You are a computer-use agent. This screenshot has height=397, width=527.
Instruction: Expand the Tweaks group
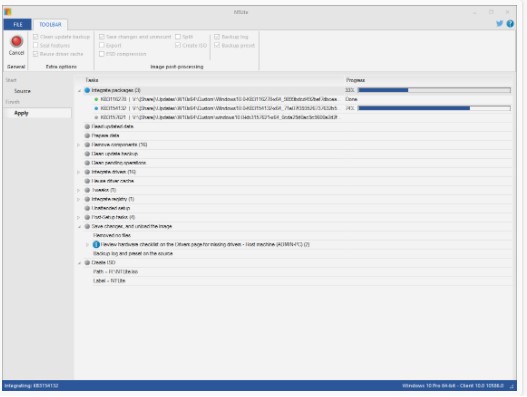79,190
